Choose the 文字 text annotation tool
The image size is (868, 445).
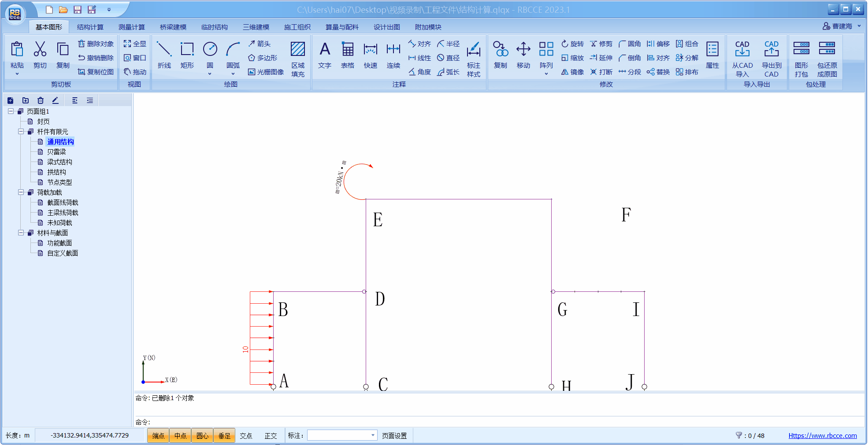tap(325, 55)
